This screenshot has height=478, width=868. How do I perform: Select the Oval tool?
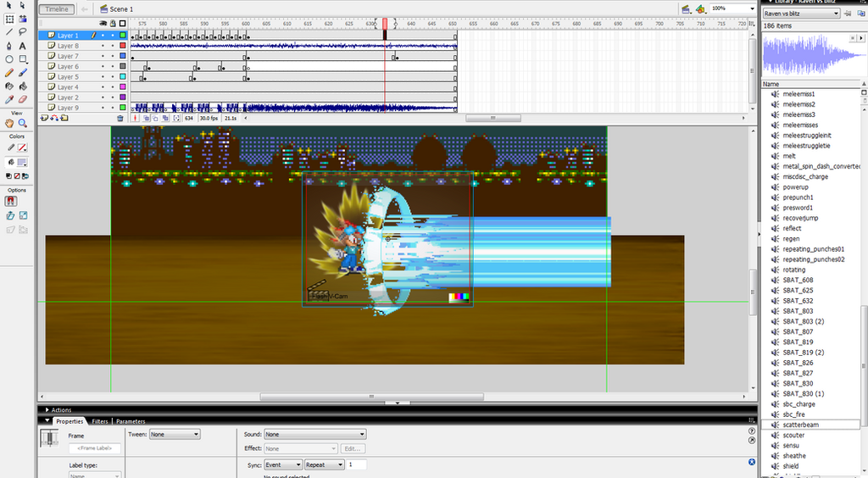(x=8, y=59)
